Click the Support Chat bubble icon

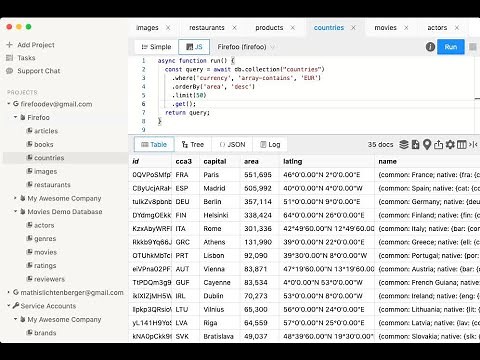click(9, 71)
